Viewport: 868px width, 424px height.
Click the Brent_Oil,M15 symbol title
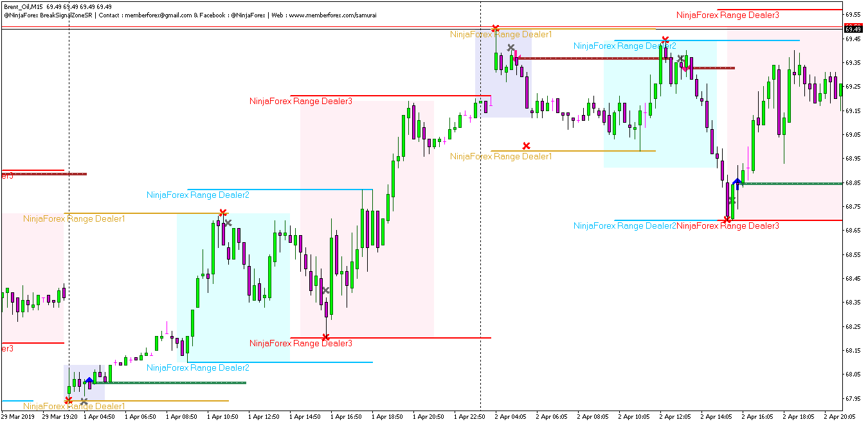pyautogui.click(x=23, y=6)
